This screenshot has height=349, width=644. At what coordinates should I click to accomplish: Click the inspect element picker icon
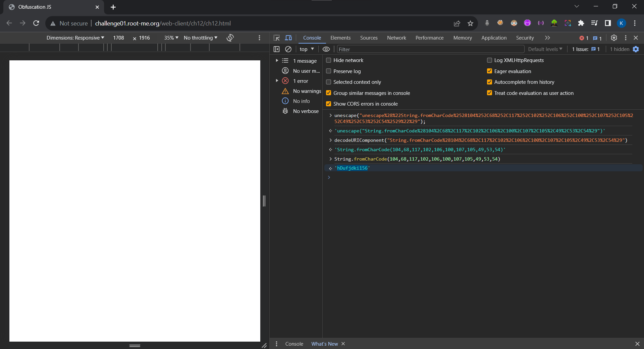coord(276,38)
